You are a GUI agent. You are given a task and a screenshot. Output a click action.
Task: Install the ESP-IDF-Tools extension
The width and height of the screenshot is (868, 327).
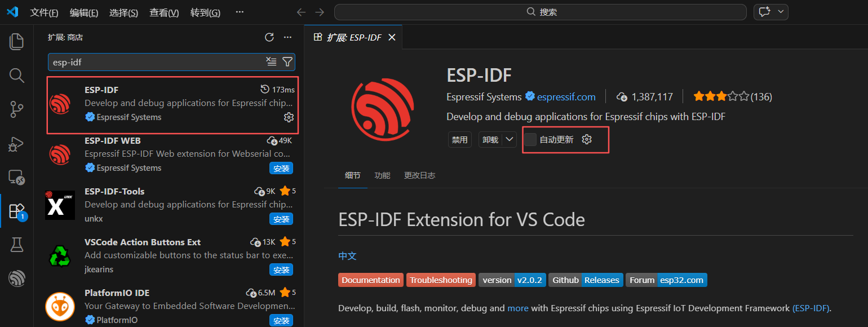pyautogui.click(x=281, y=219)
